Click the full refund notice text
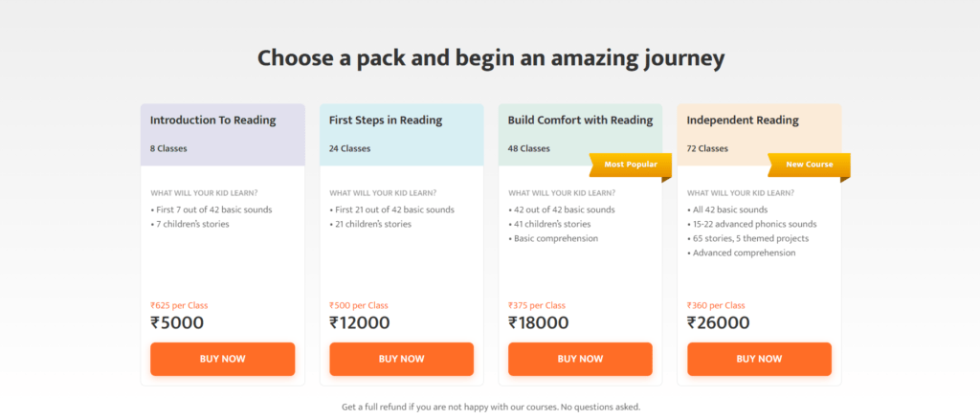This screenshot has height=419, width=980. pyautogui.click(x=491, y=408)
